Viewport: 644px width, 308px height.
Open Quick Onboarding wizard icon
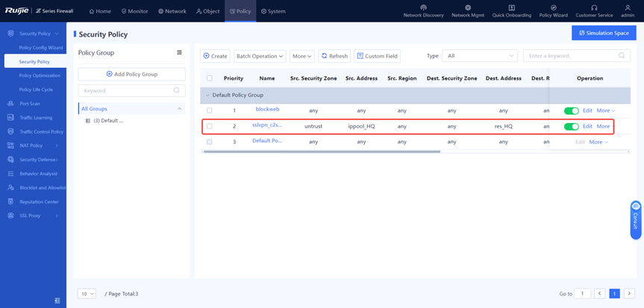(x=511, y=7)
